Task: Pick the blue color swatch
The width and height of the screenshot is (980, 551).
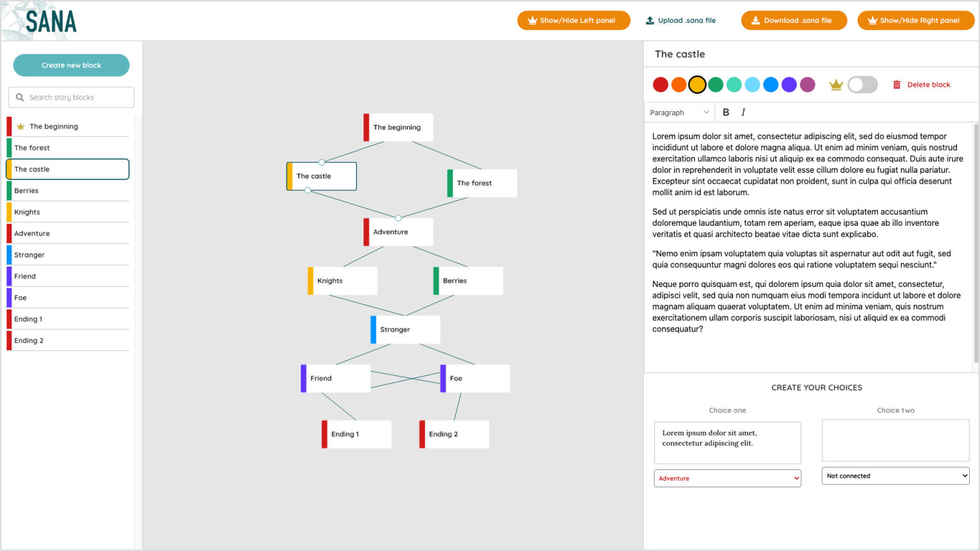Action: (771, 85)
